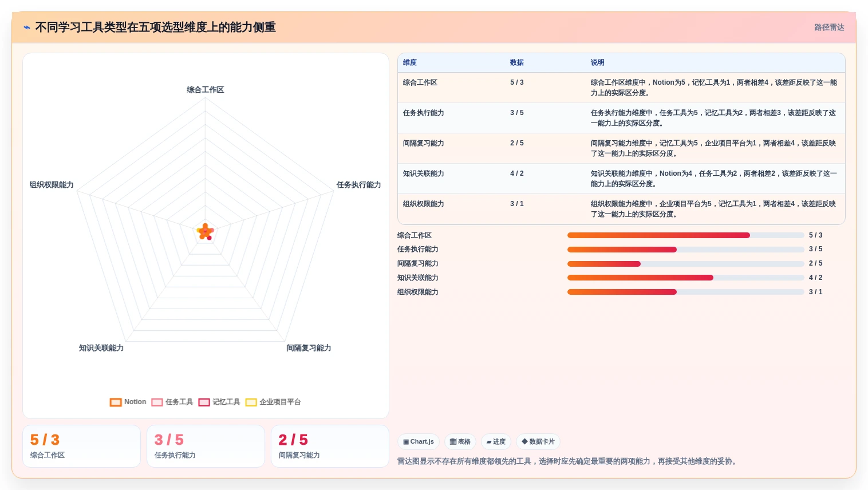Click the dashboard title text
The width and height of the screenshot is (868, 490).
(156, 27)
